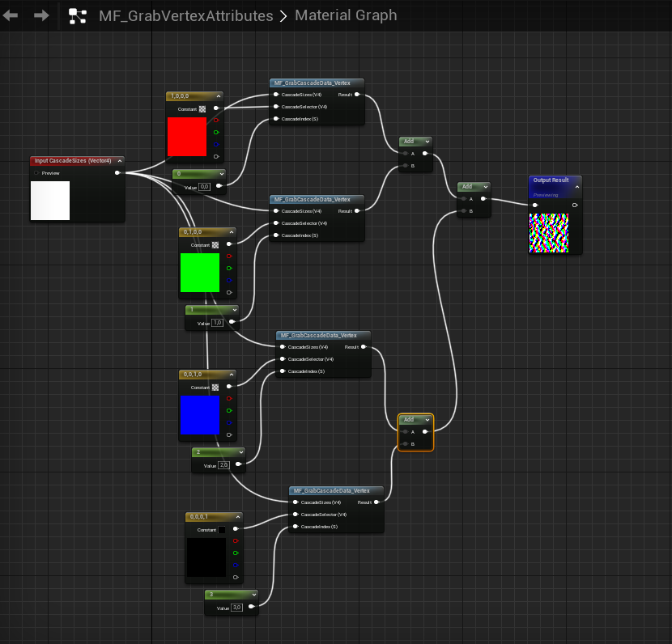
Task: Click the forward navigation arrow
Action: [40, 15]
